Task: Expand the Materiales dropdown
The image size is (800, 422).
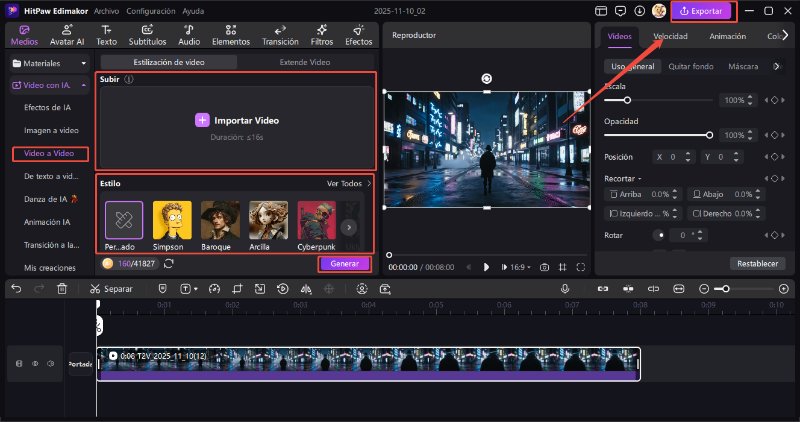Action: [84, 63]
